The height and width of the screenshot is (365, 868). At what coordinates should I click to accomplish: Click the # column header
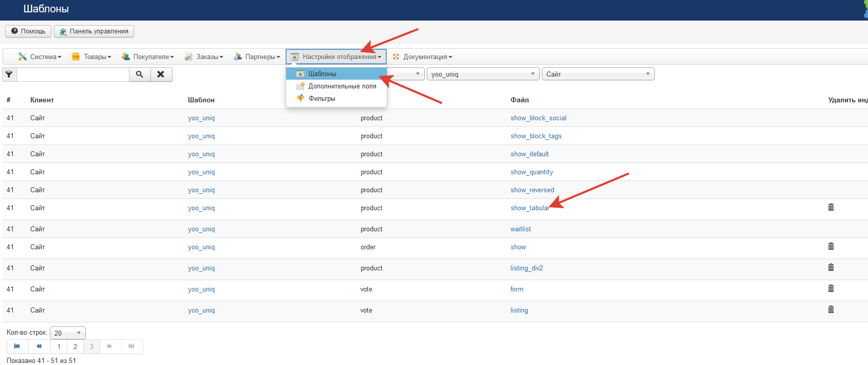8,100
